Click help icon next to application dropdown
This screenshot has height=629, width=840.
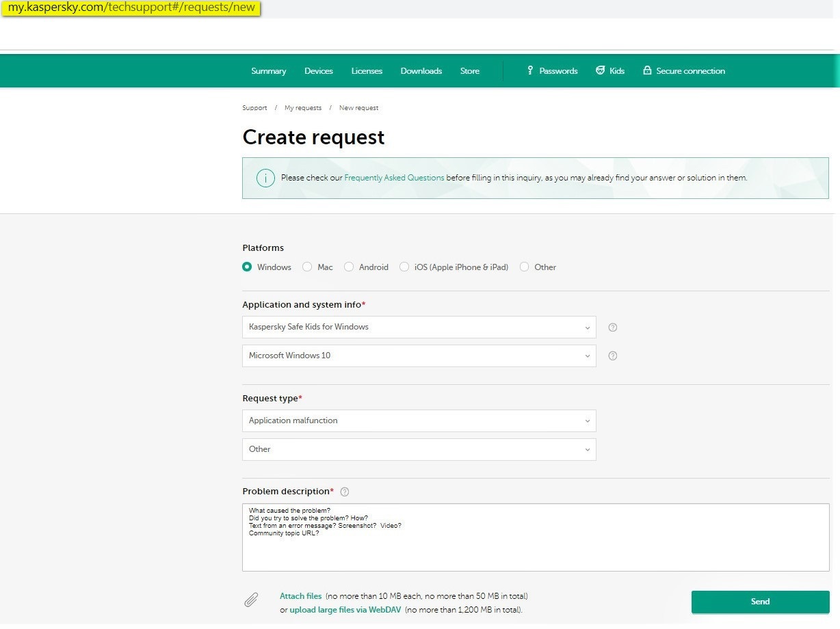click(x=613, y=327)
